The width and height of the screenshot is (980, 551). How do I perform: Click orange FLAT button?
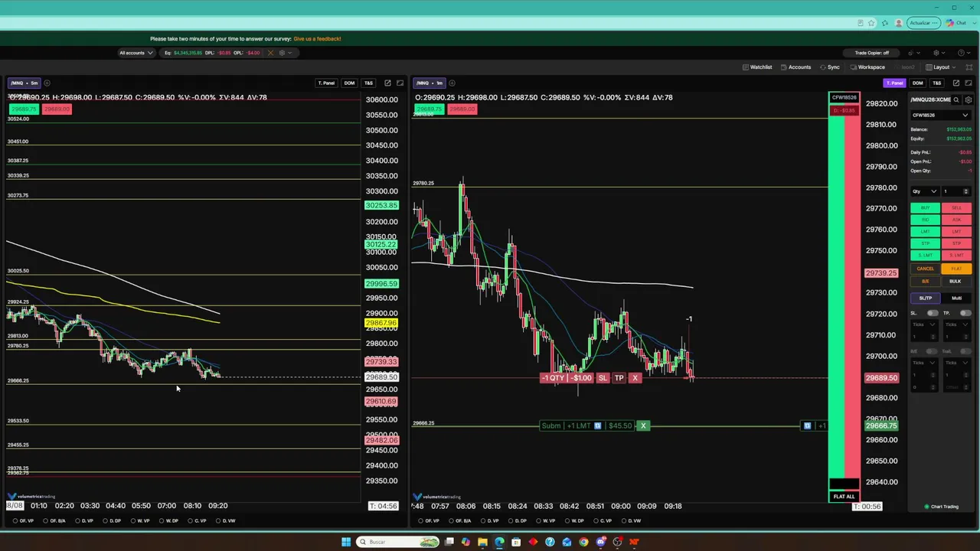pos(956,269)
